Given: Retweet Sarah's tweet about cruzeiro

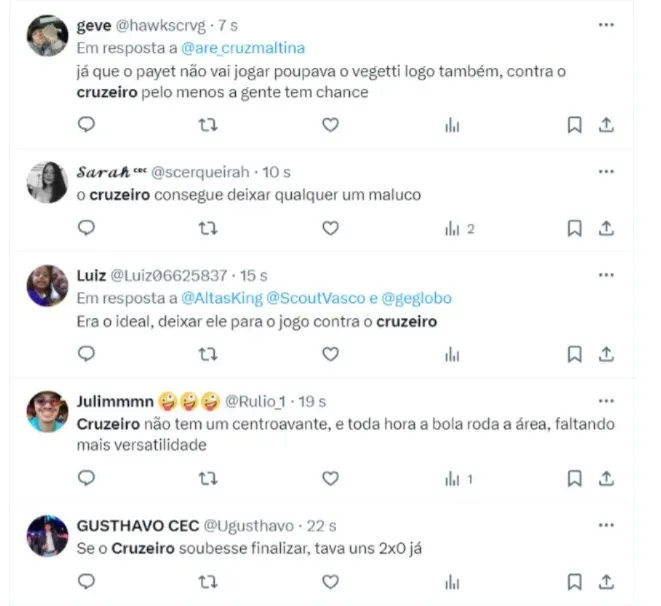Looking at the screenshot, I should pos(208,228).
